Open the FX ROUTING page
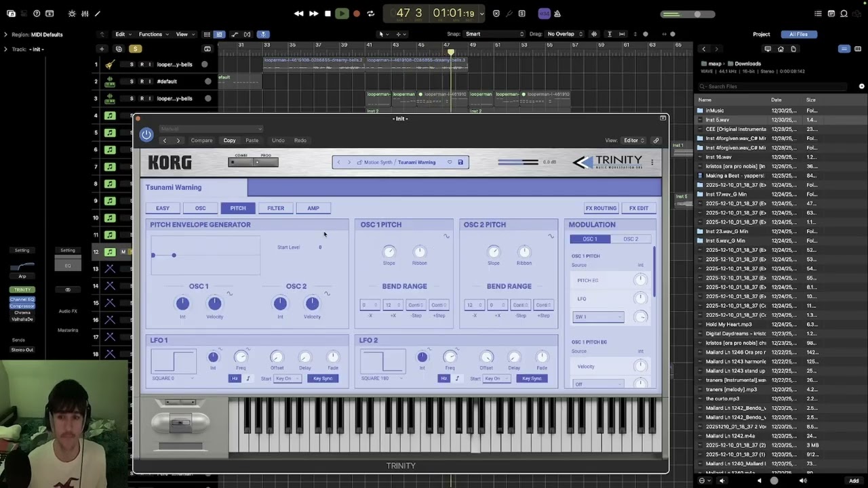The width and height of the screenshot is (868, 488). point(601,208)
